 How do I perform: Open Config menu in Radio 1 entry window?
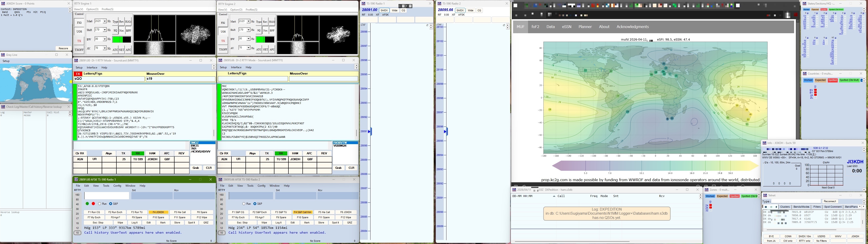117,186
